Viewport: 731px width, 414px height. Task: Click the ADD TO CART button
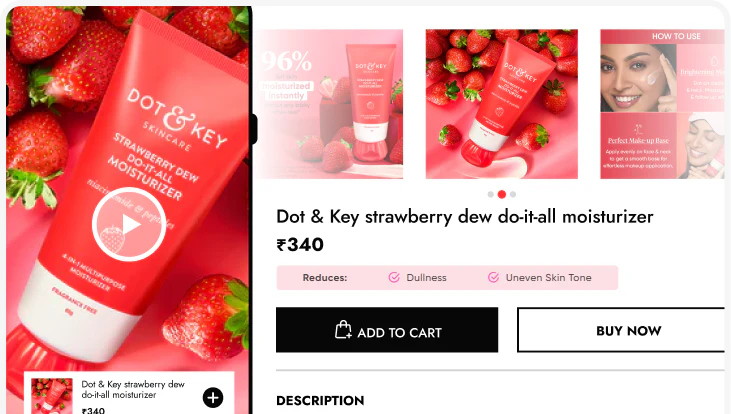387,330
